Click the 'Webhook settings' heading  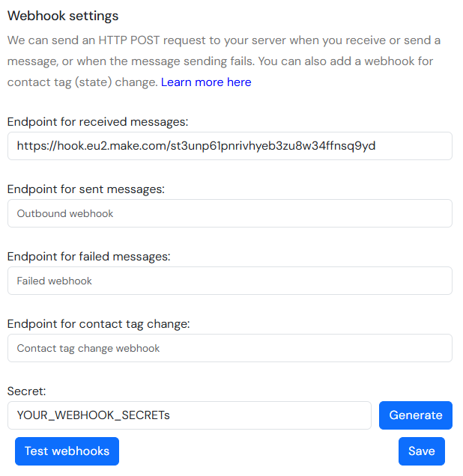click(63, 16)
